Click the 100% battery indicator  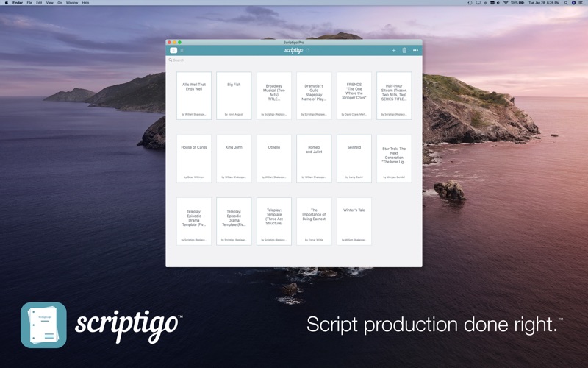[517, 3]
